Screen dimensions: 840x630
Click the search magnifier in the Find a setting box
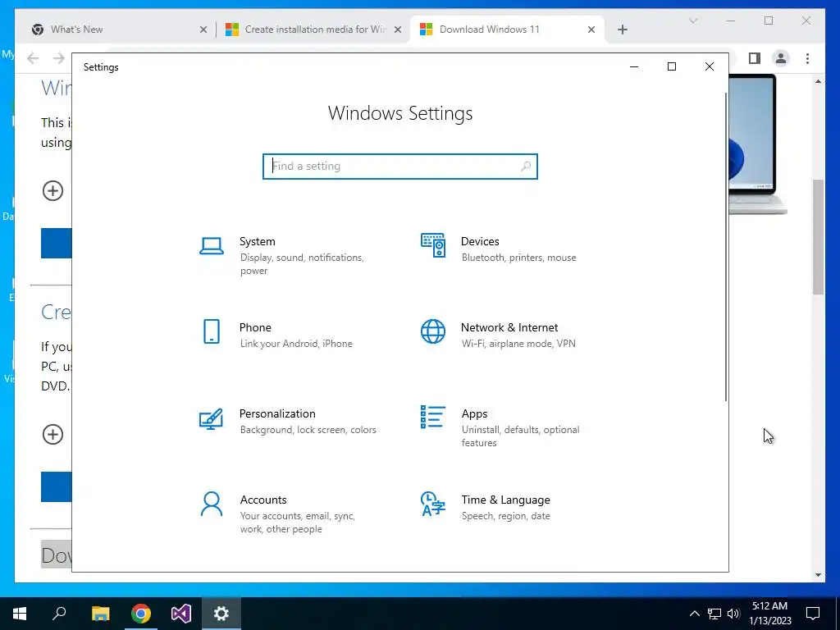(x=526, y=166)
